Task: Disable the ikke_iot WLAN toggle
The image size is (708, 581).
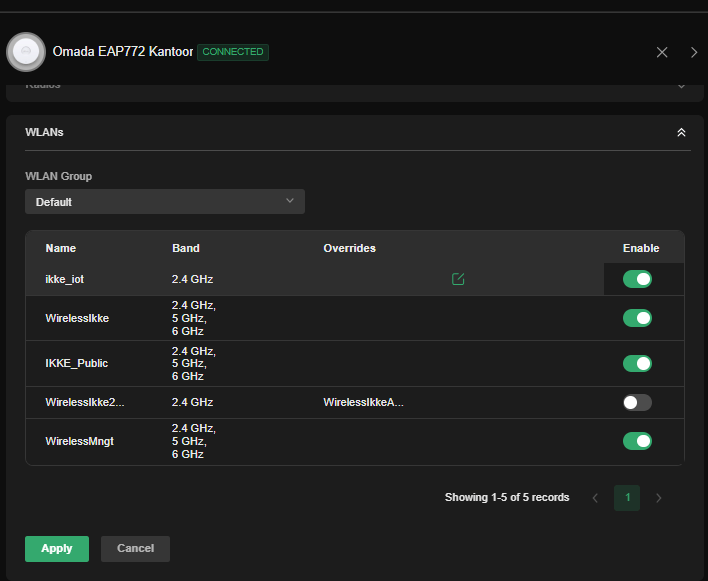Action: tap(637, 279)
